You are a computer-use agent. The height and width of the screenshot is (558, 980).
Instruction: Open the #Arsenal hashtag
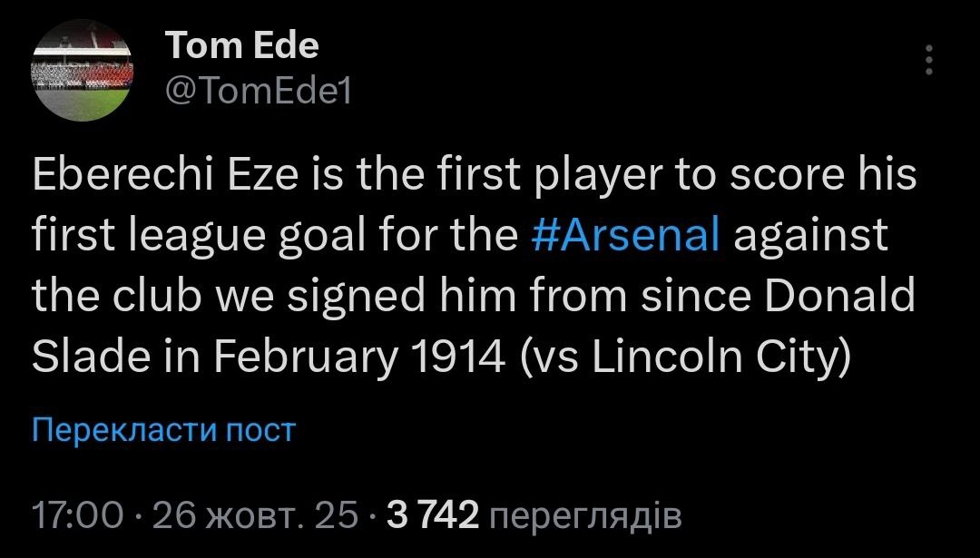[624, 235]
